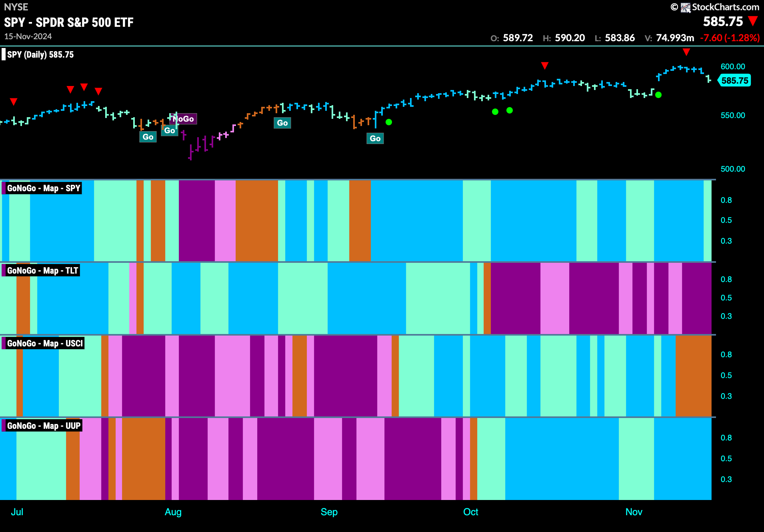Click the Go label next to NoGo marker
The height and width of the screenshot is (532, 764).
(x=170, y=130)
